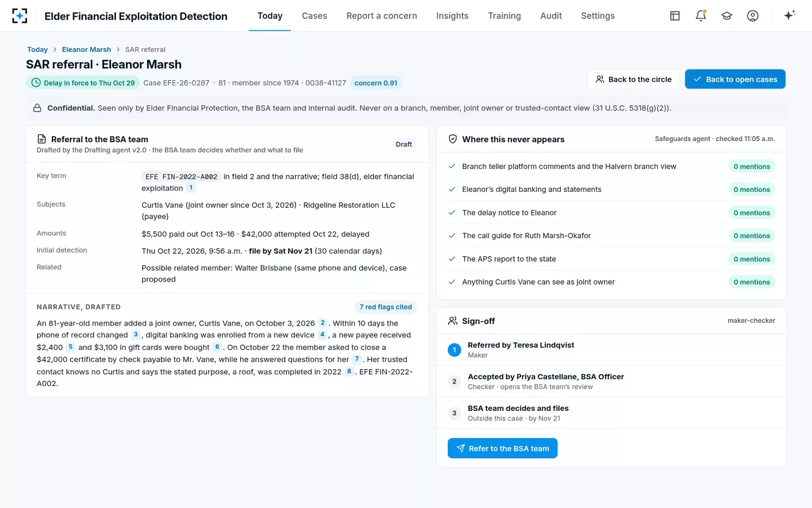Click citation marker 1 beside exploitation
Screen dimensions: 812x508
[x=191, y=188]
